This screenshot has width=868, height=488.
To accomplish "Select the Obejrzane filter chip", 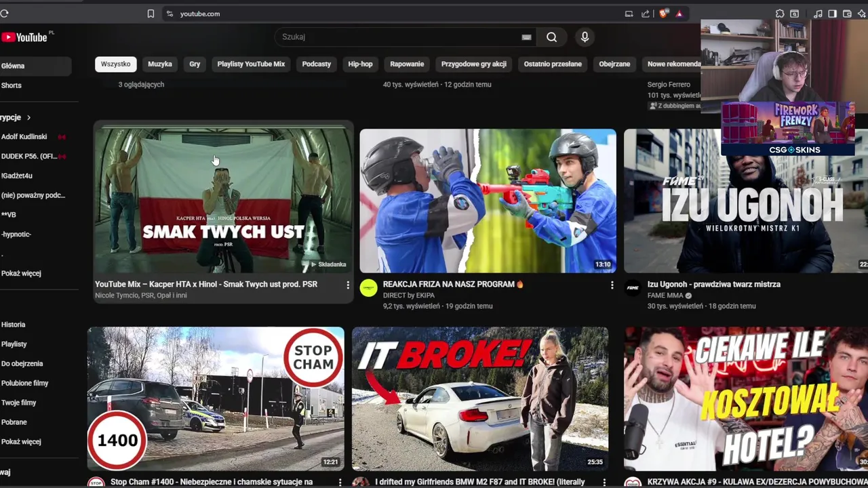I will coord(614,64).
